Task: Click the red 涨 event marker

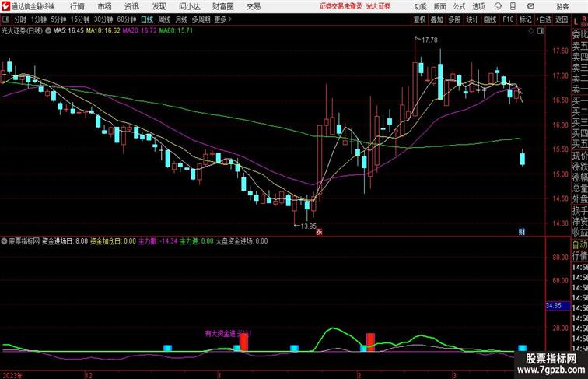Action: [319, 232]
